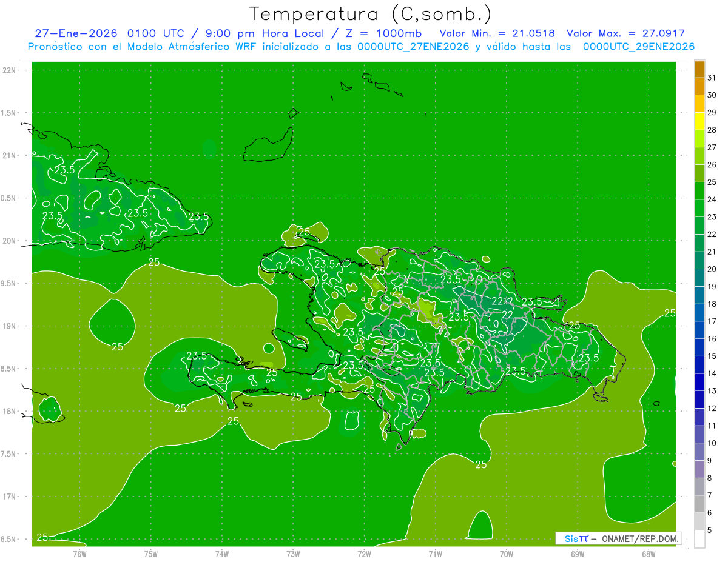The height and width of the screenshot is (562, 728).
Task: Click the "Valor Min. = 21.0518" value
Action: 497,33
